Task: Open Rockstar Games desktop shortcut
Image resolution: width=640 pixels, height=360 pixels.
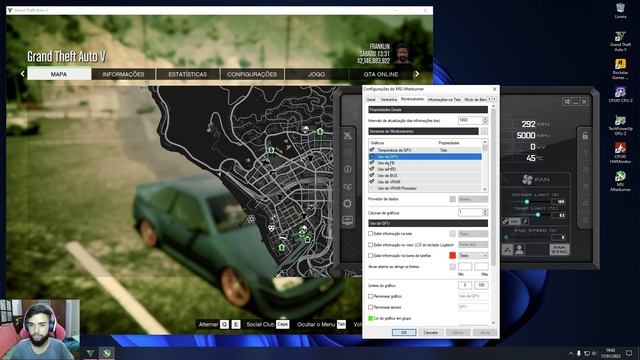Action: (x=620, y=69)
